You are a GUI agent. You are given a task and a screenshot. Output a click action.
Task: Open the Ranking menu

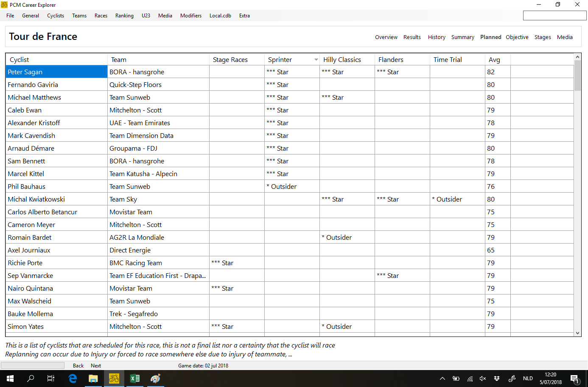[124, 16]
